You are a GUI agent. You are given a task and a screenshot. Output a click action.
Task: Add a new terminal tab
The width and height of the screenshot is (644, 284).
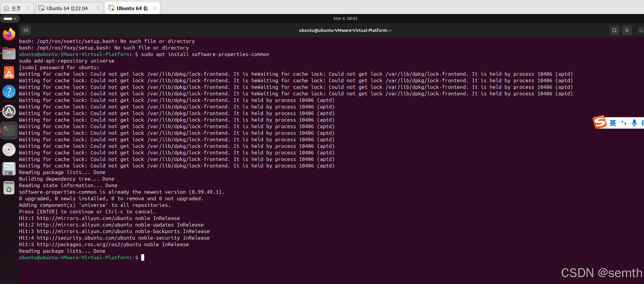[x=26, y=30]
